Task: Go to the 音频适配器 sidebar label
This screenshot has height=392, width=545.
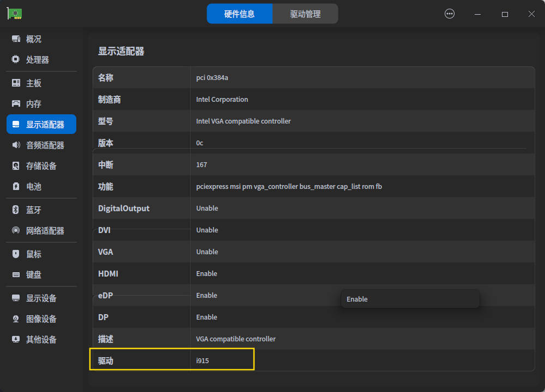Action: [x=45, y=145]
